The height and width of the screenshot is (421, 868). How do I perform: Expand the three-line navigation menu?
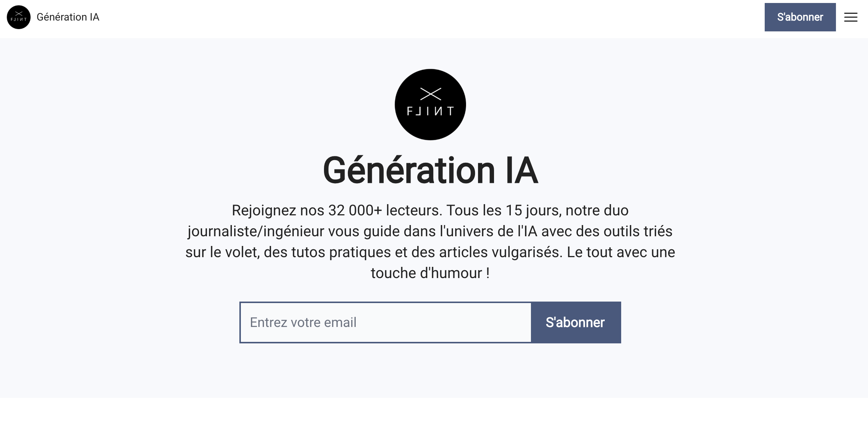click(850, 17)
